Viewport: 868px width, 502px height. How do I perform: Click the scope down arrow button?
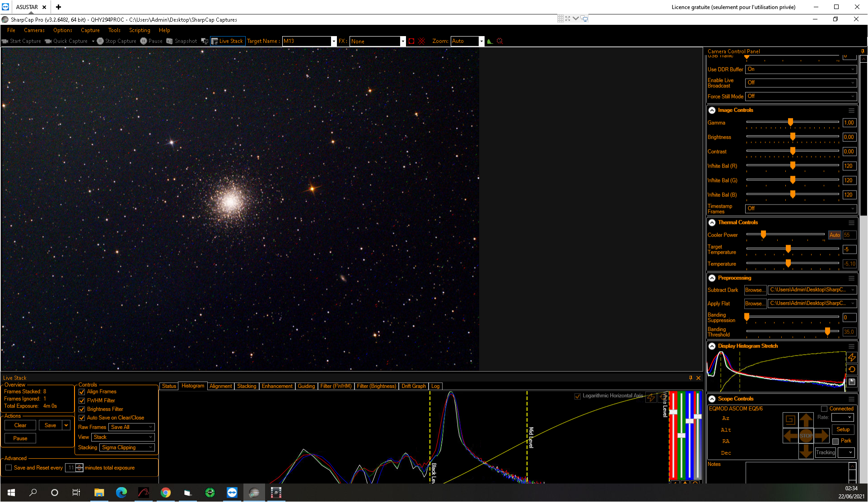coord(806,451)
